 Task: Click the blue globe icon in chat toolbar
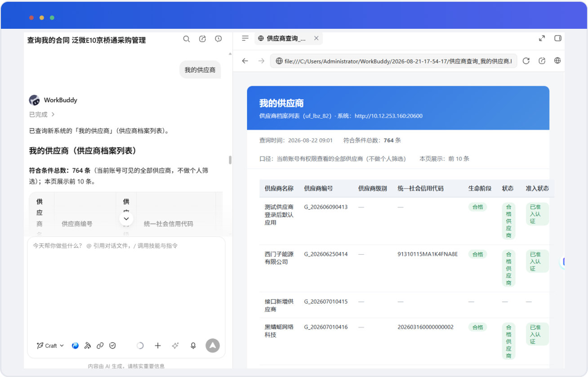75,346
